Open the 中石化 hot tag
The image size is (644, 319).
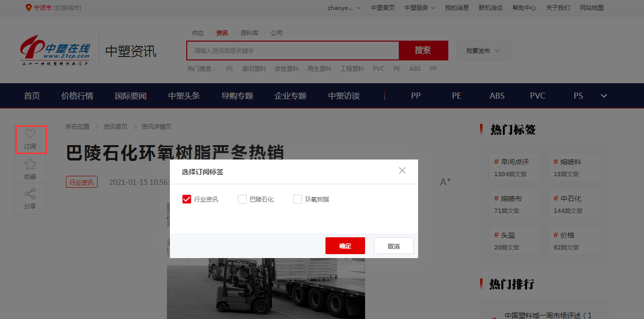(571, 199)
